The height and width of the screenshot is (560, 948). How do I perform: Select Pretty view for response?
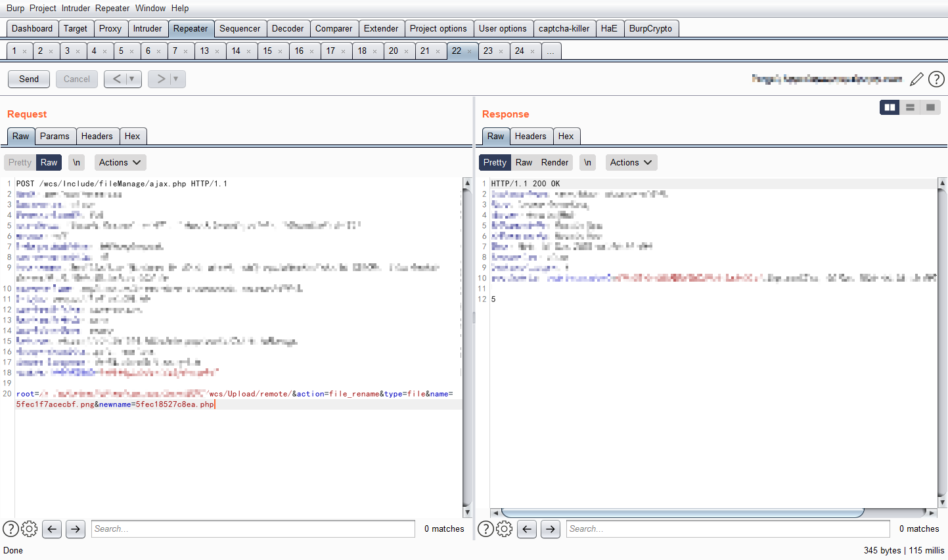[495, 162]
